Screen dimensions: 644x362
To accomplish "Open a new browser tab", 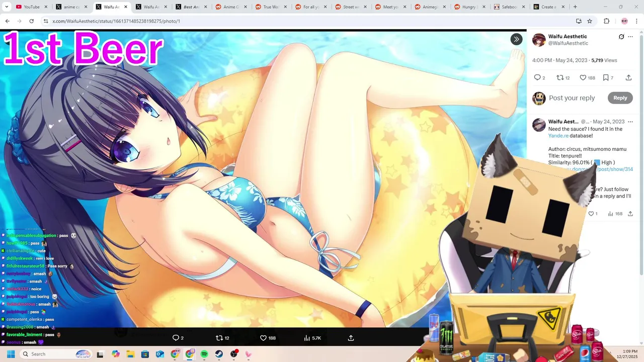I will [x=575, y=7].
